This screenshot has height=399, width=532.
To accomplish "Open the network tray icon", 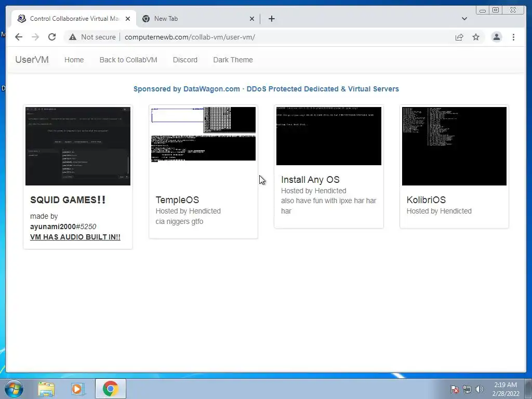I will pyautogui.click(x=467, y=389).
